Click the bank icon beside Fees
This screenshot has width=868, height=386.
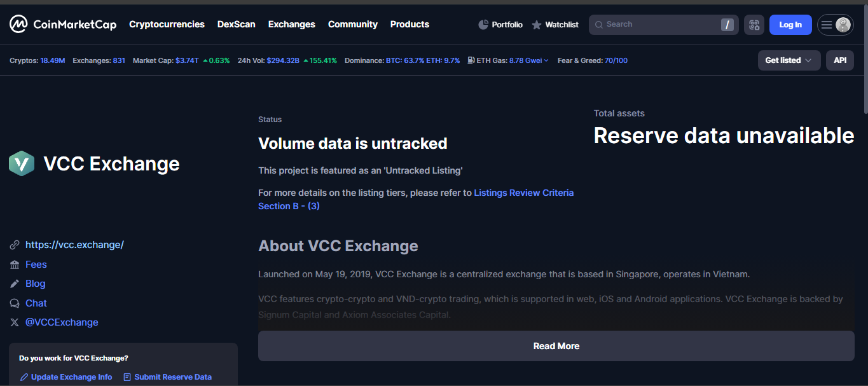(15, 265)
